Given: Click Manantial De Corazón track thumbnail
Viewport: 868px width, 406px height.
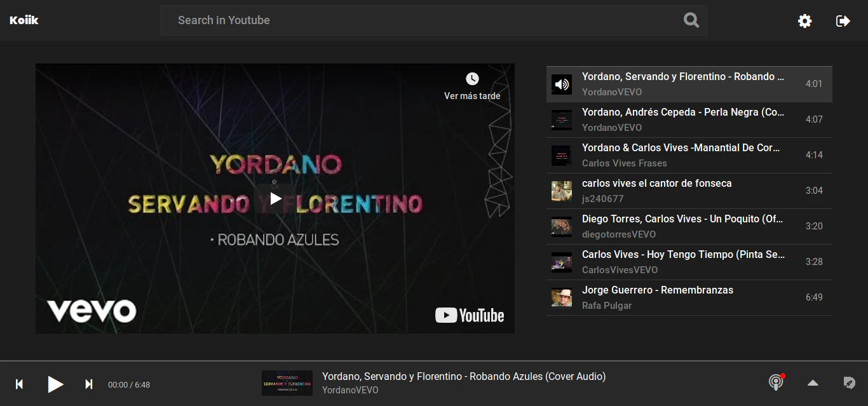Looking at the screenshot, I should pyautogui.click(x=562, y=156).
